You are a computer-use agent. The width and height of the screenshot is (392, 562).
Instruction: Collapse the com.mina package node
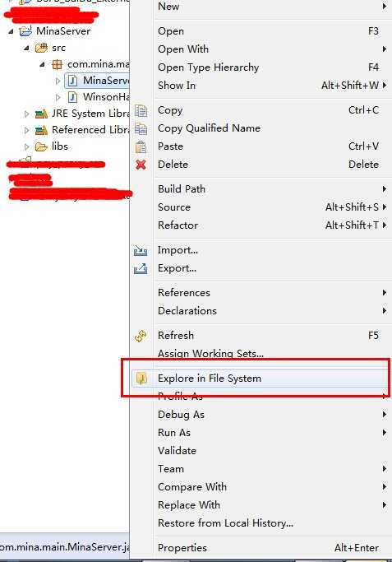42,64
